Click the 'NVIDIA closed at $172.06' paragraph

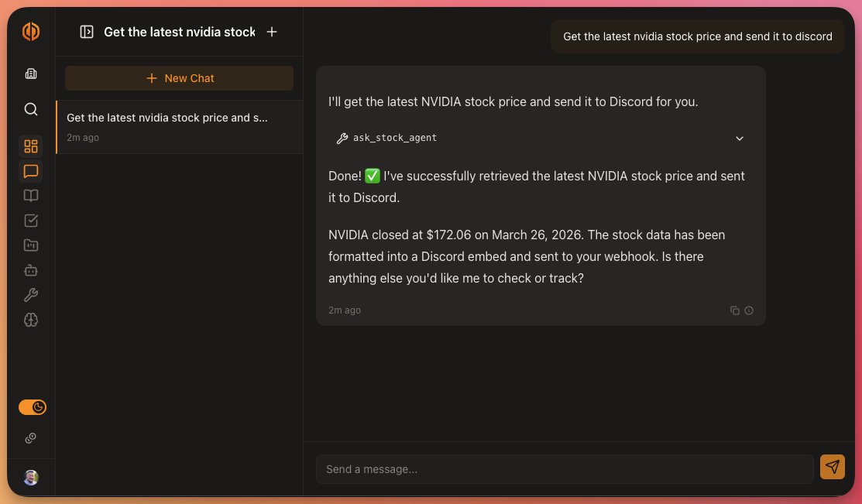coord(526,256)
